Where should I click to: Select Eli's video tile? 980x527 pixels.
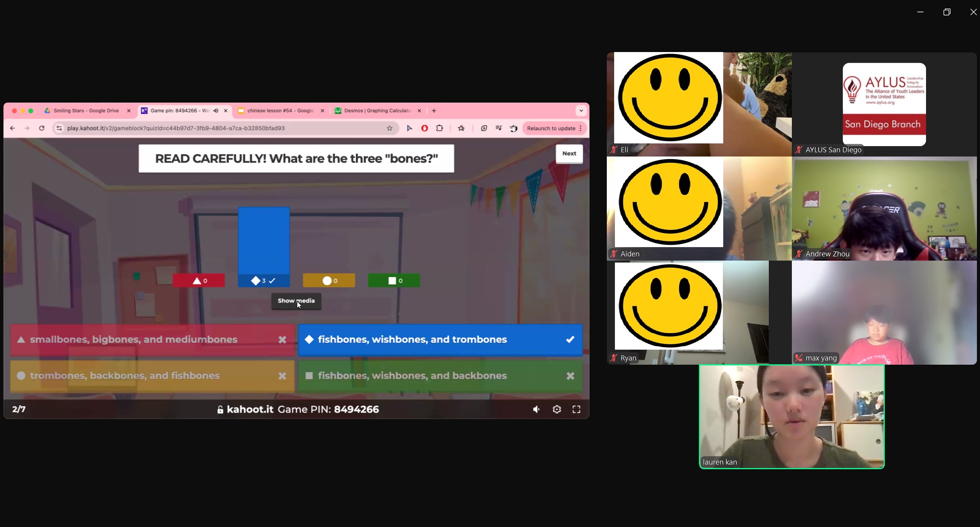[699, 104]
